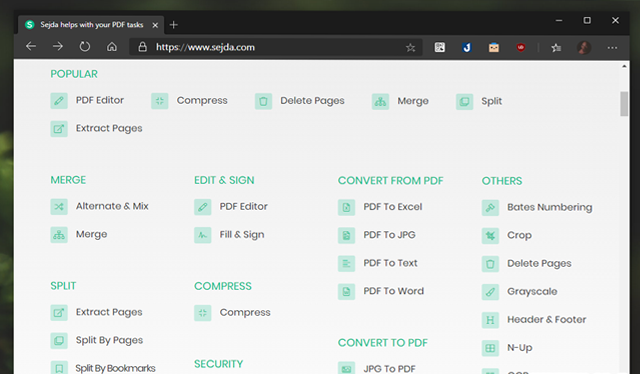The image size is (640, 374).
Task: Click the address bar URL field
Action: click(276, 47)
